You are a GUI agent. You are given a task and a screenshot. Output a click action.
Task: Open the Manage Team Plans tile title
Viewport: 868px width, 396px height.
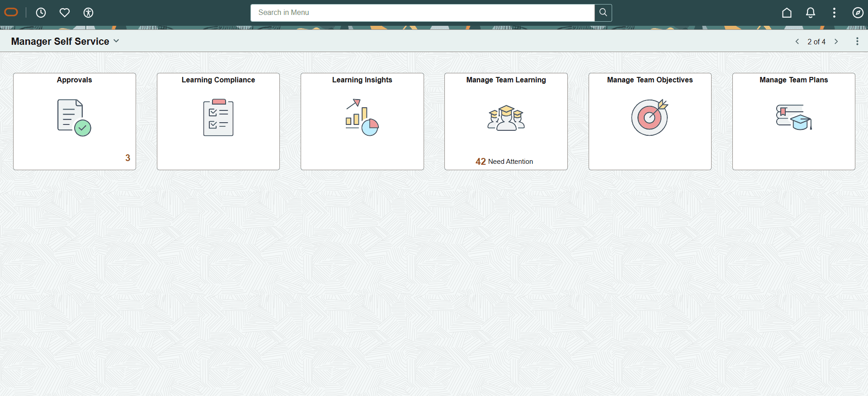794,80
